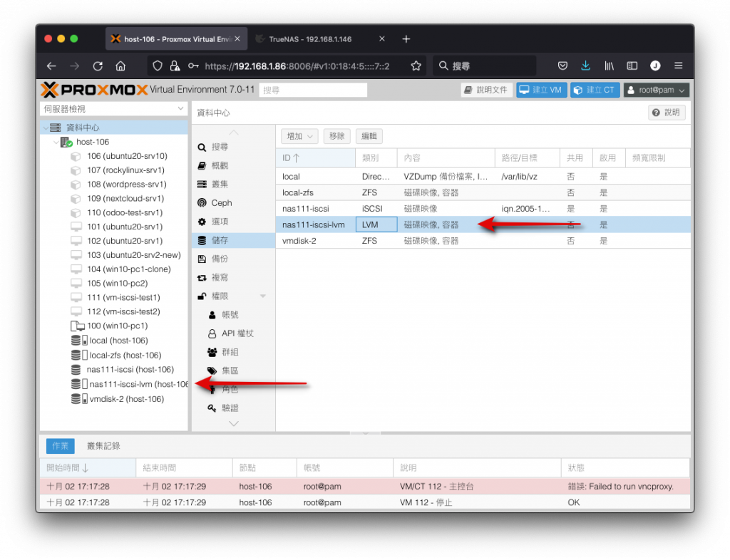Click 建立 VM button
This screenshot has height=560, width=730.
542,90
